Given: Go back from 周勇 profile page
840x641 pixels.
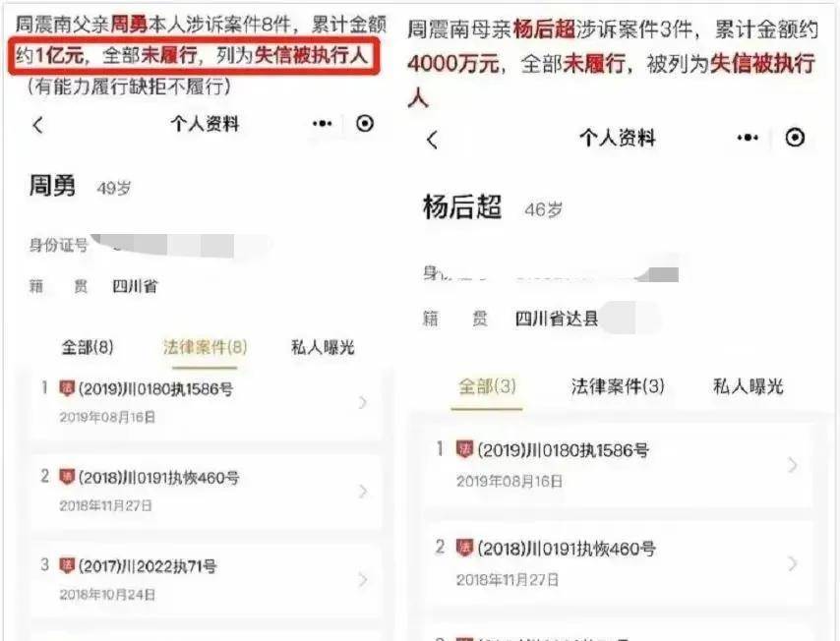Looking at the screenshot, I should tap(37, 125).
